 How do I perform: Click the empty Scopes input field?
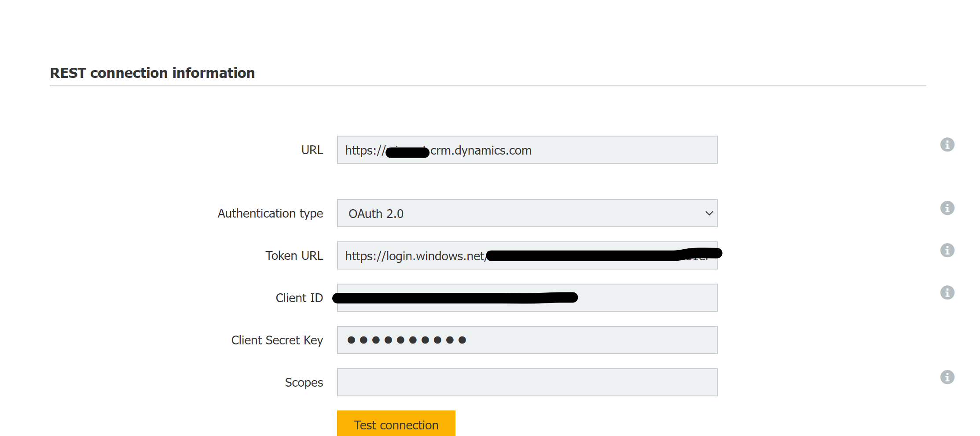526,382
